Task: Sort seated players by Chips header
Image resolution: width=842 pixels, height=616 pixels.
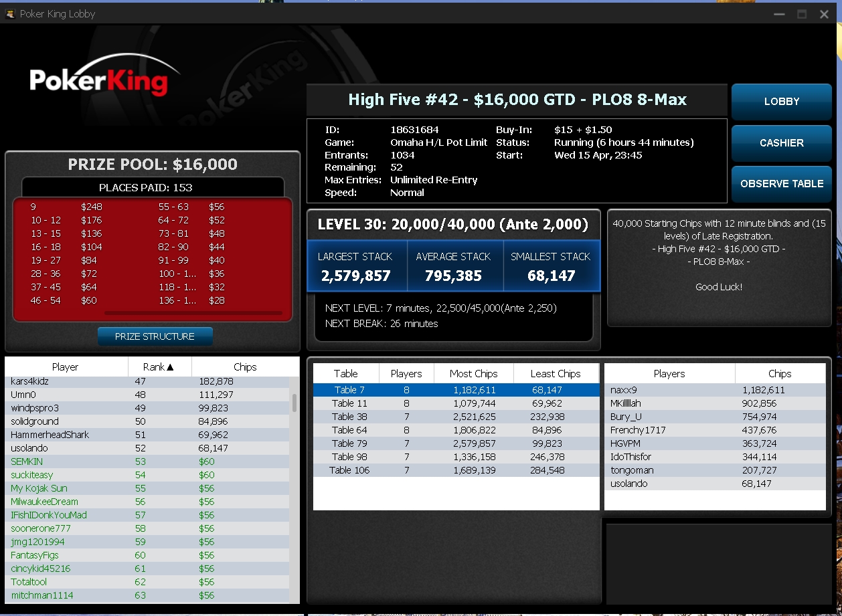Action: 780,373
